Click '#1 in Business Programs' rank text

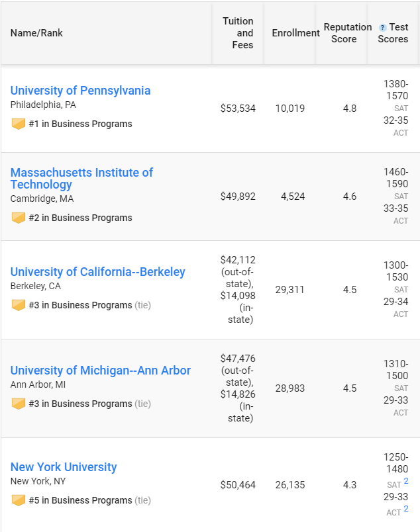point(81,124)
